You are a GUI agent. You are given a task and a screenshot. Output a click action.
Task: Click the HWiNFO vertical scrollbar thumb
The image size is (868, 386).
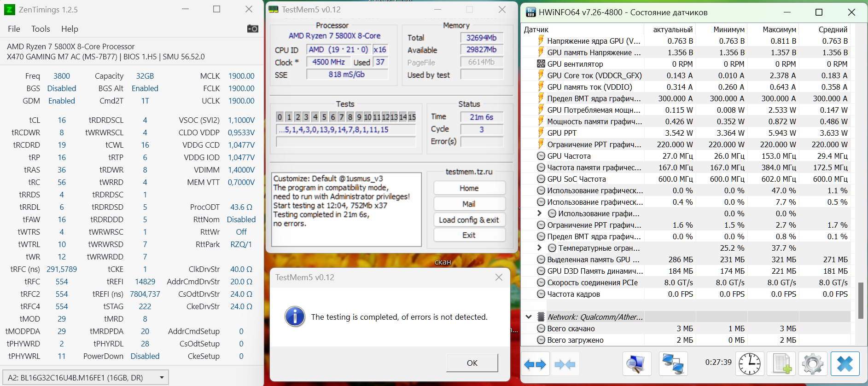(x=860, y=300)
